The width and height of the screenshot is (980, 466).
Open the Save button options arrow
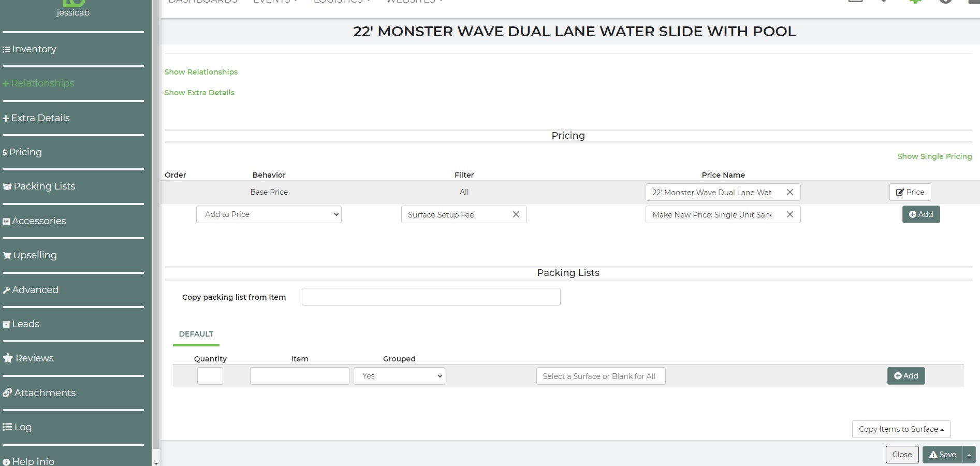click(969, 455)
